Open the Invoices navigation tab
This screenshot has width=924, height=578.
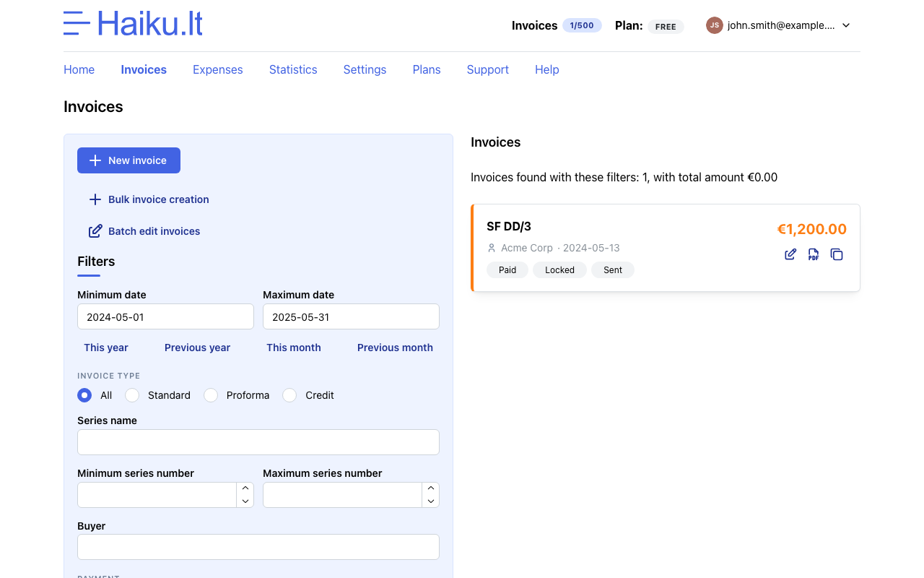144,69
